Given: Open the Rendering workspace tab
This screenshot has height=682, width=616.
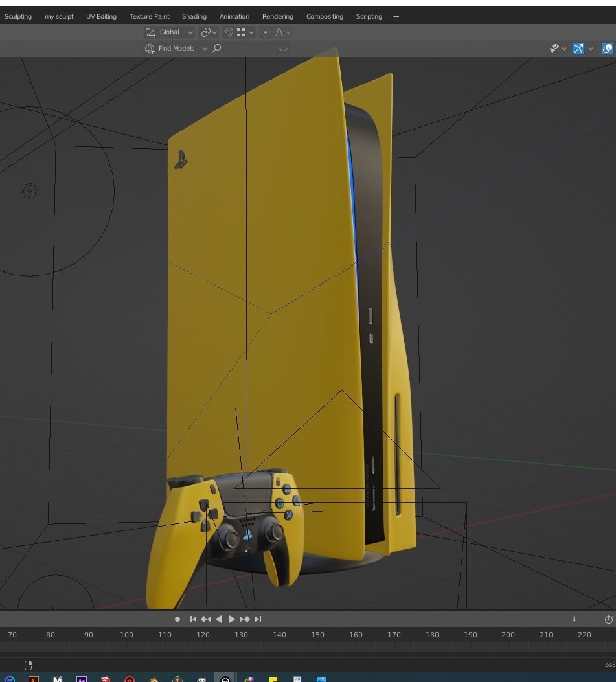Looking at the screenshot, I should point(277,17).
